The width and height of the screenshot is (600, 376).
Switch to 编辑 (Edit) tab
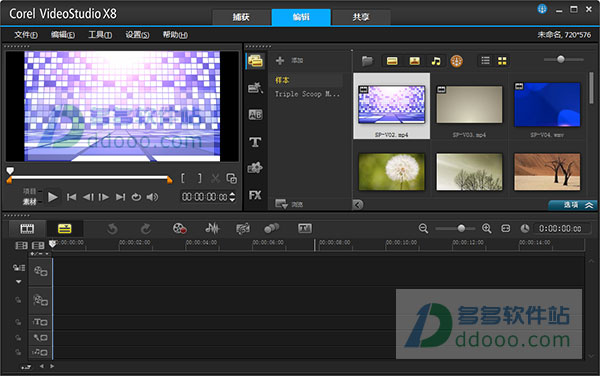coord(301,17)
